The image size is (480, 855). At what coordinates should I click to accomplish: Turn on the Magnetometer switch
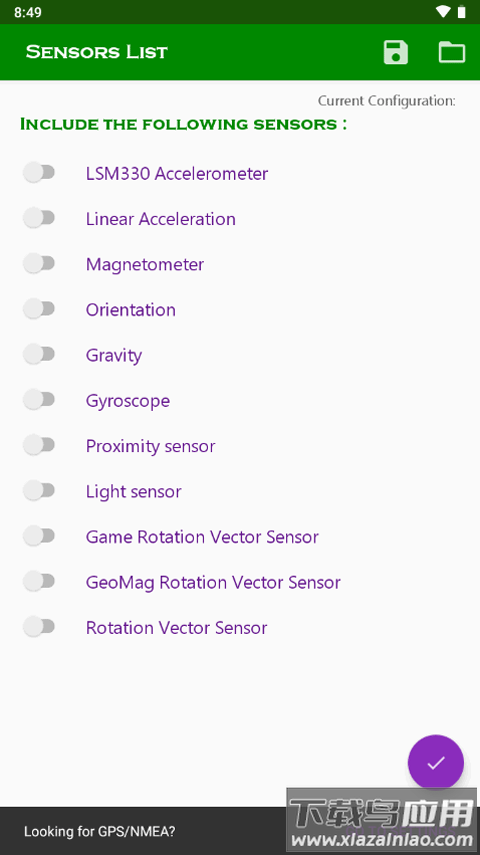tap(39, 263)
